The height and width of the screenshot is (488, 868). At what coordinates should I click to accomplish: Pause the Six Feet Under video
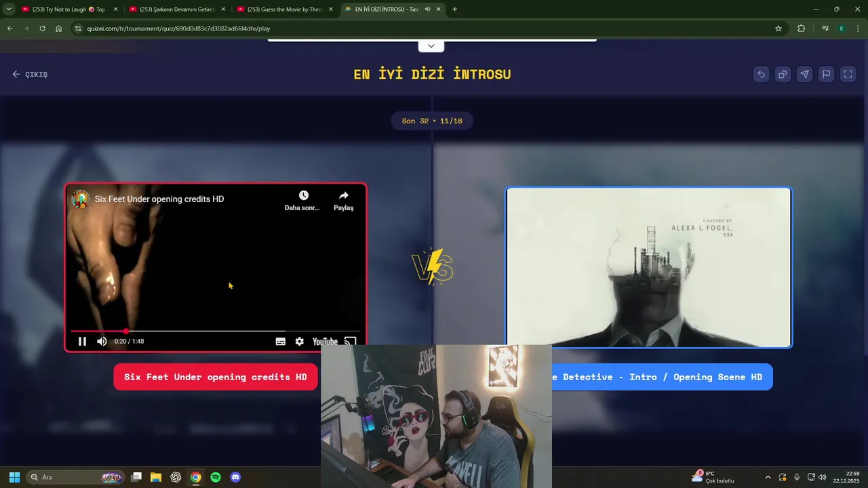point(82,342)
